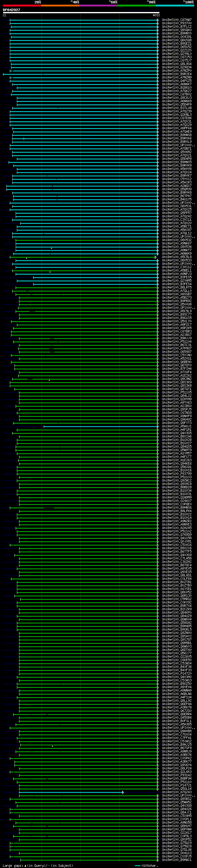Select hit label UniRef100_B3TLU8

177,108
